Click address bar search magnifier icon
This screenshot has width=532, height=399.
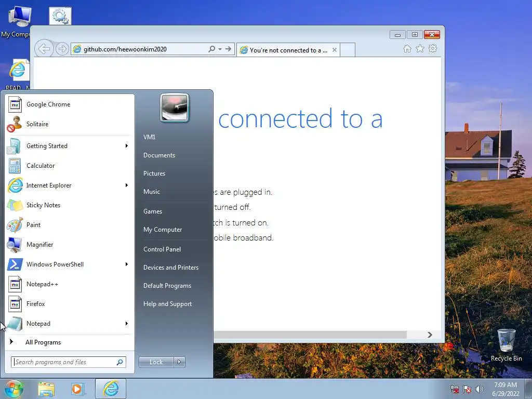212,49
